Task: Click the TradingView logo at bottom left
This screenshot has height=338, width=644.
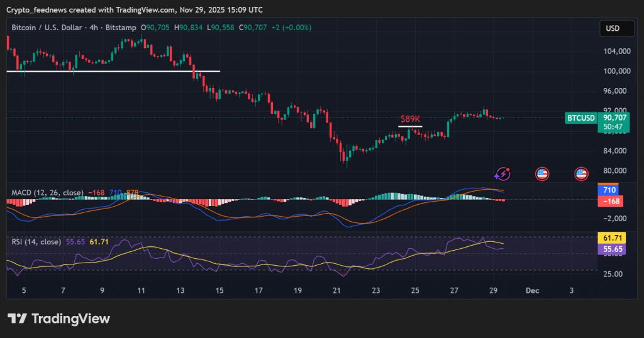Action: click(58, 319)
